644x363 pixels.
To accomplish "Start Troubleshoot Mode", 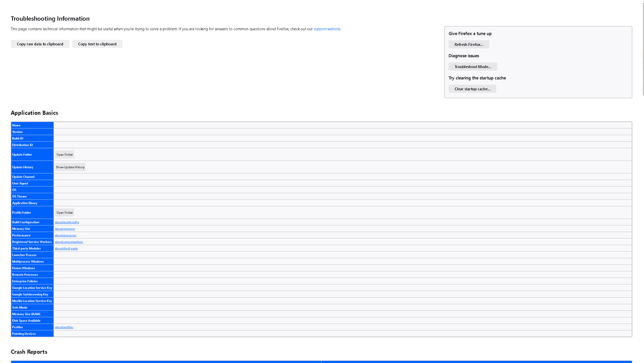I will pos(473,66).
